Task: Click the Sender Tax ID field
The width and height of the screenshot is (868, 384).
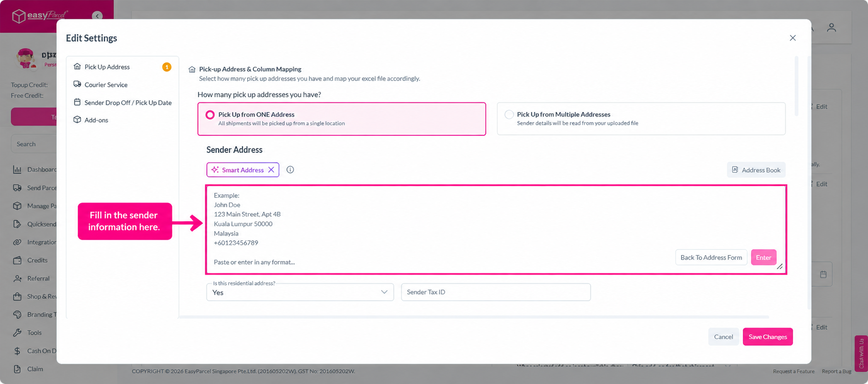Action: [x=496, y=292]
